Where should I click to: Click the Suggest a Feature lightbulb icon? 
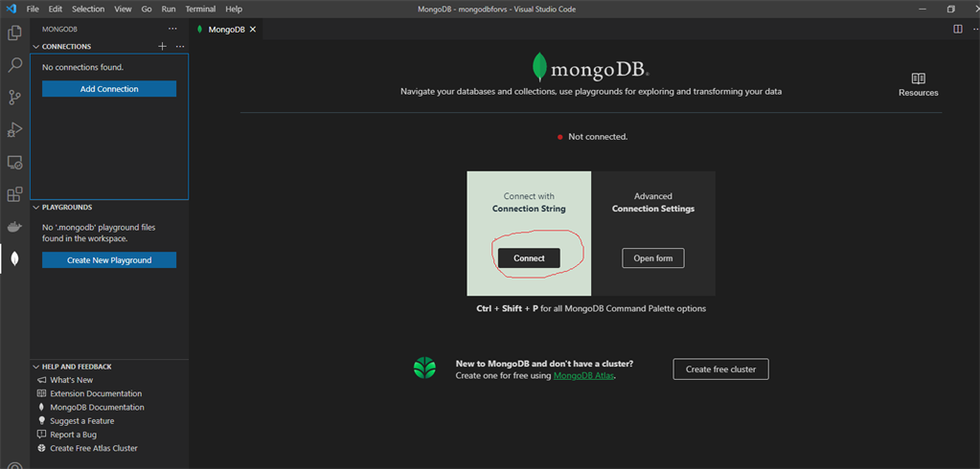pos(42,421)
